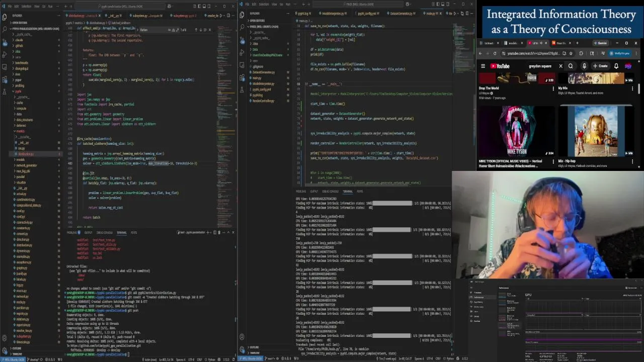This screenshot has height=362, width=644.
Task: Open Manage gear in pyphi-parallelization window
Action: click(5, 350)
